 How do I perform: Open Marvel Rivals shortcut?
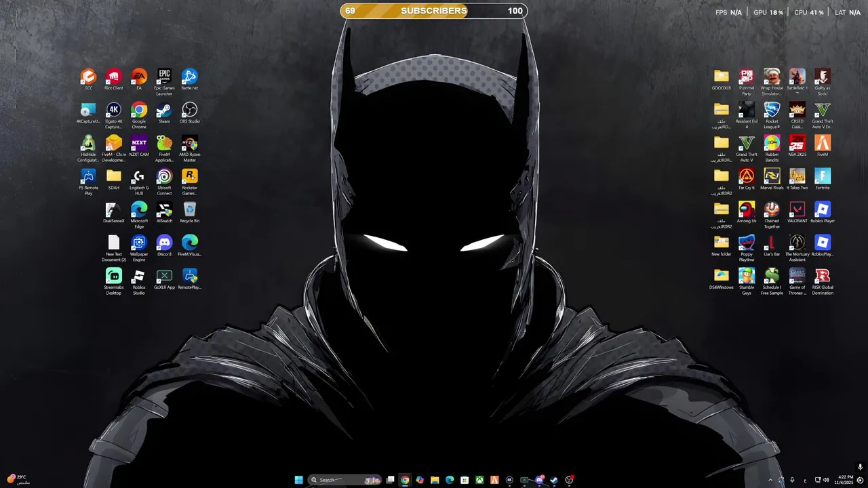tap(772, 180)
